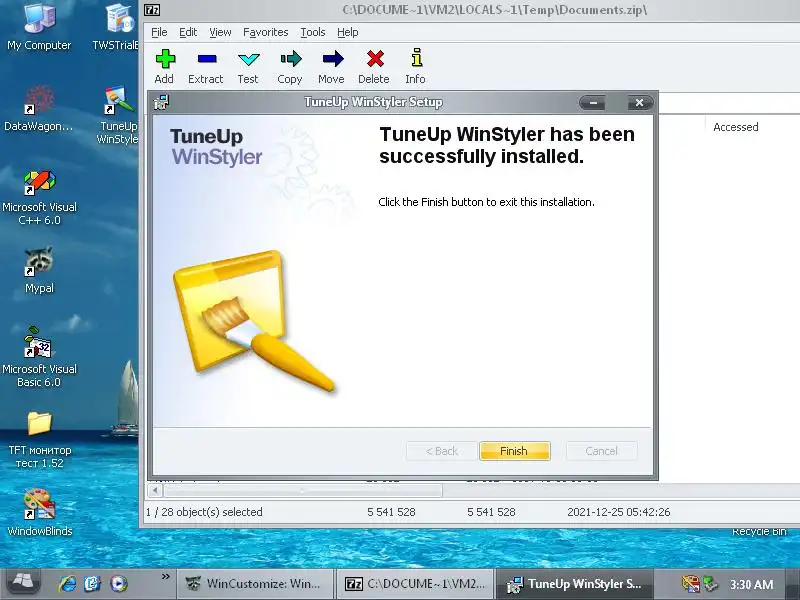Select My Computer desktop icon

39,27
